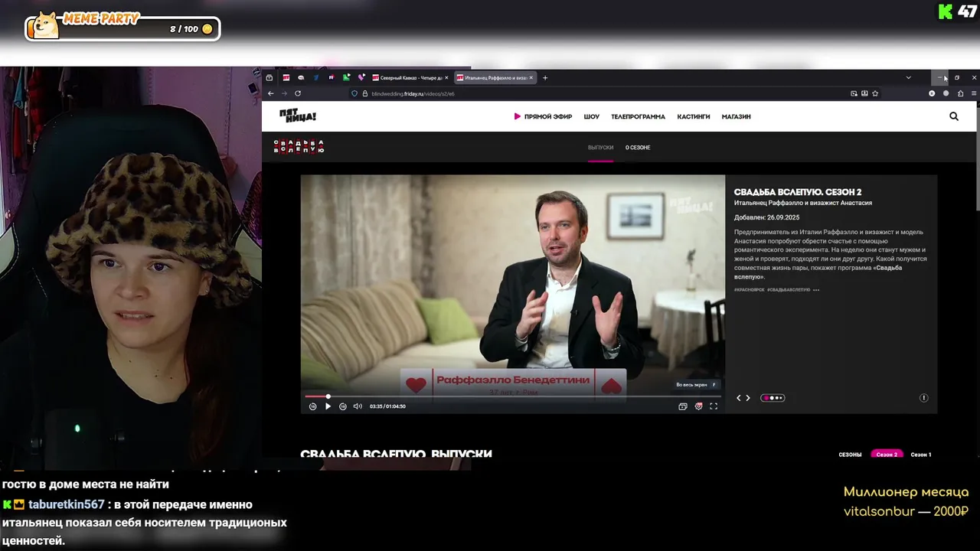Open the Шоу menu item
980x551 pixels.
click(591, 116)
